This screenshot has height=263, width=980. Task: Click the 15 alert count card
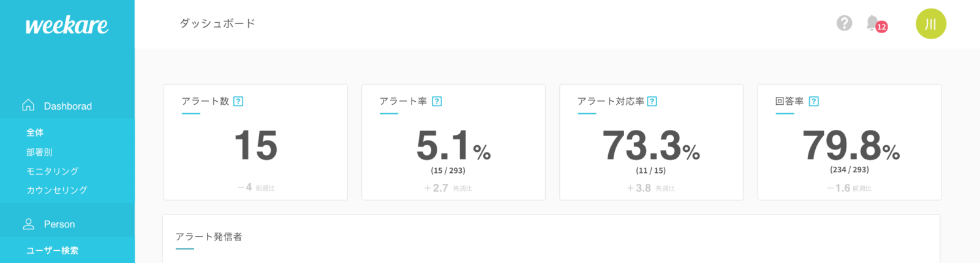click(x=255, y=145)
